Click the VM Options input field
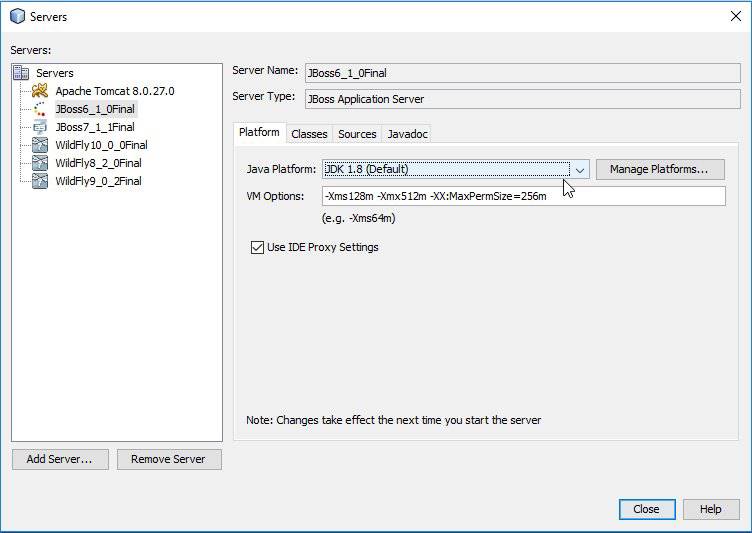 pyautogui.click(x=524, y=196)
